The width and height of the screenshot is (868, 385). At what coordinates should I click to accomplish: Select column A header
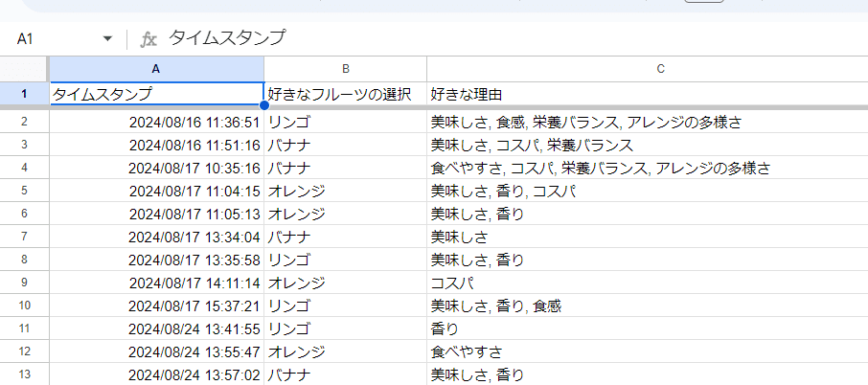tap(156, 69)
